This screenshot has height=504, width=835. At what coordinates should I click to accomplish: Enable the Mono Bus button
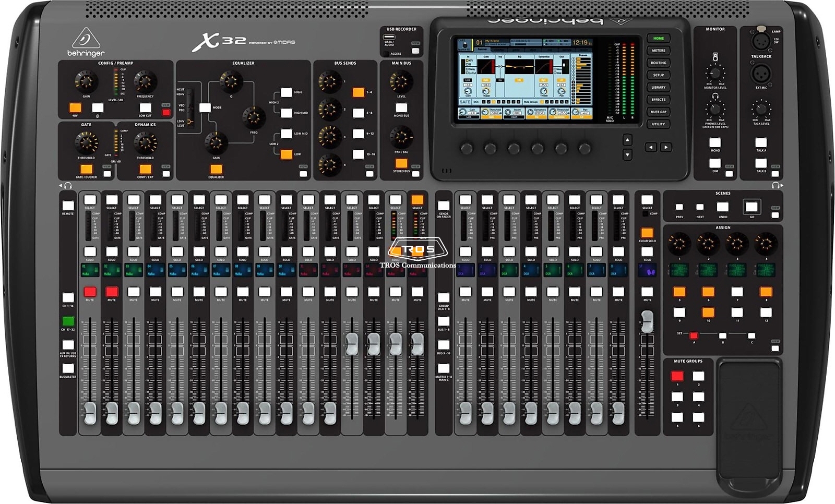(x=401, y=108)
